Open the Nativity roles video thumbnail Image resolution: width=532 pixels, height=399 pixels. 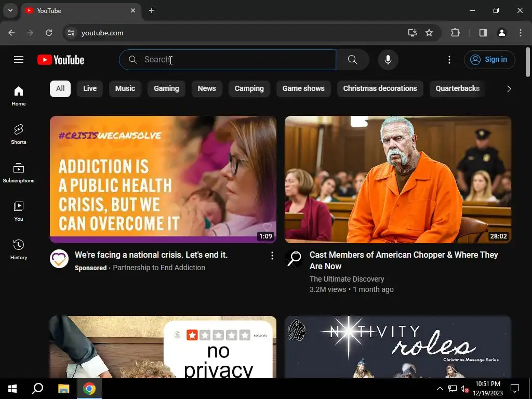point(398,347)
